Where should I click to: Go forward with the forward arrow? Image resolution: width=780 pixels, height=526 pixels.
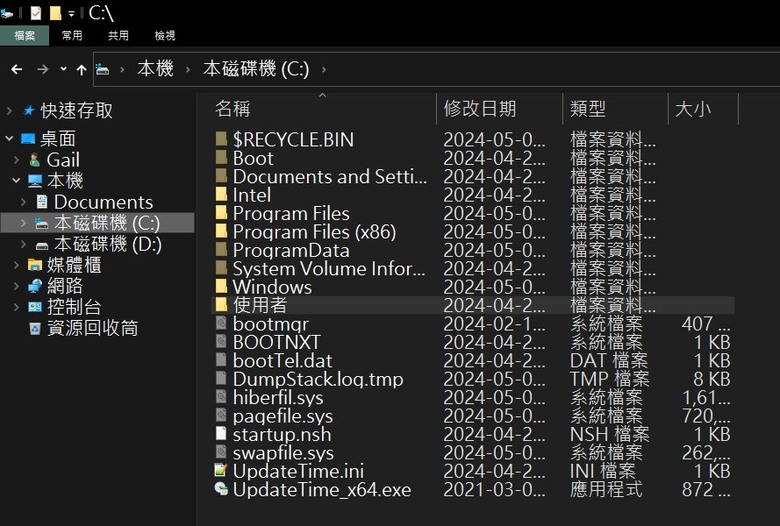coord(43,70)
